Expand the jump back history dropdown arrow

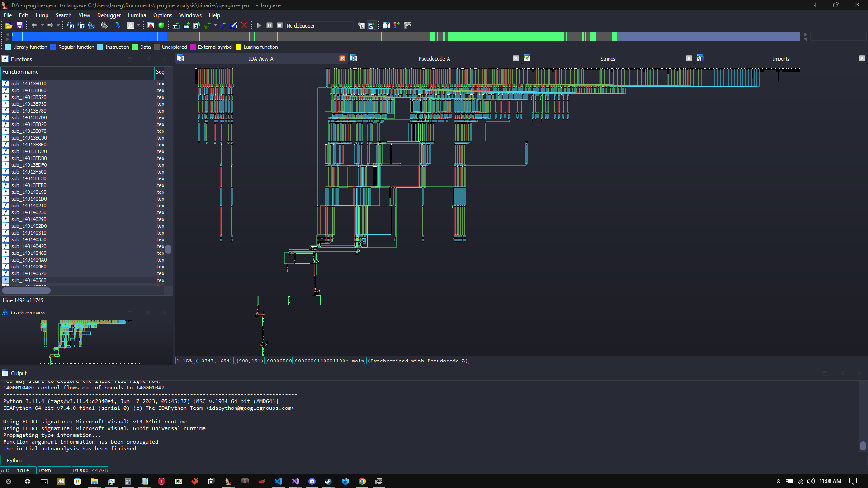point(42,25)
